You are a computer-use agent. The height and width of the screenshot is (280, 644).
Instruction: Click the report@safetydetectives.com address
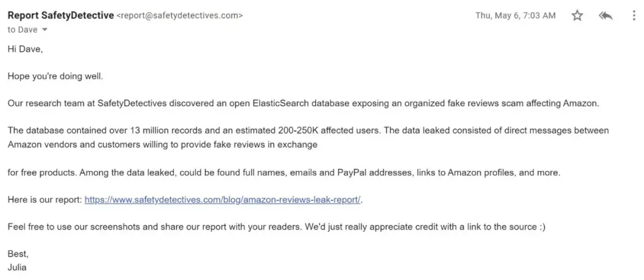(180, 16)
